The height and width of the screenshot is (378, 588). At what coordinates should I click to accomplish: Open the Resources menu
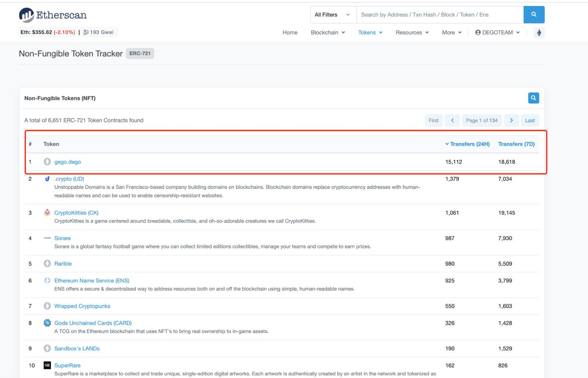[412, 33]
